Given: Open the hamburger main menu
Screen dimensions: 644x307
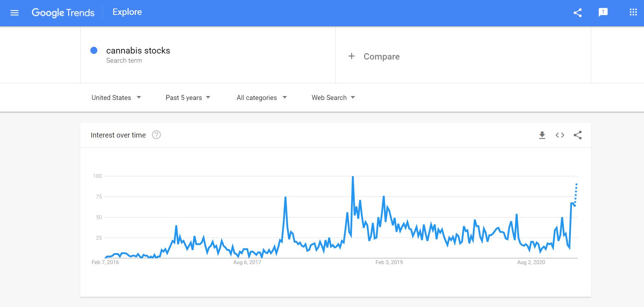Looking at the screenshot, I should tap(15, 13).
